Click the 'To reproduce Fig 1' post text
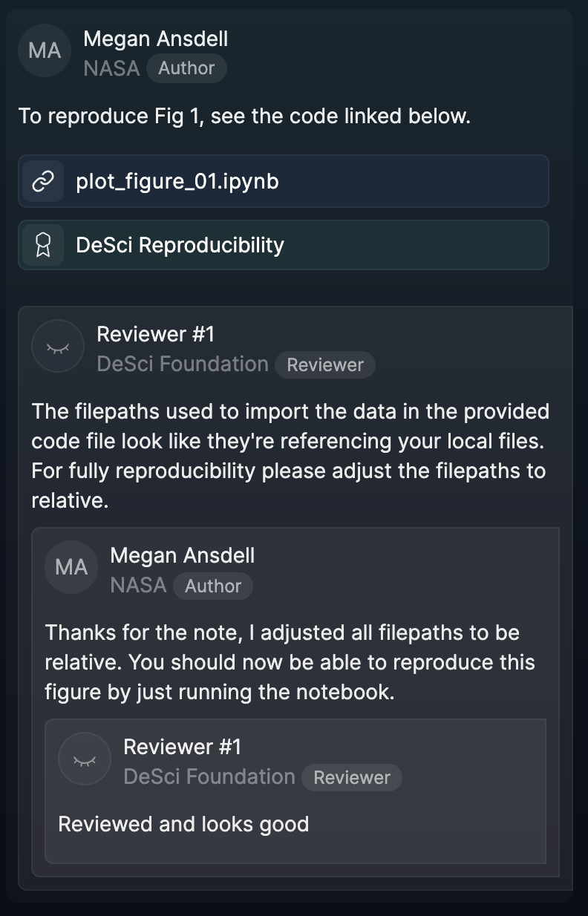 pyautogui.click(x=244, y=117)
